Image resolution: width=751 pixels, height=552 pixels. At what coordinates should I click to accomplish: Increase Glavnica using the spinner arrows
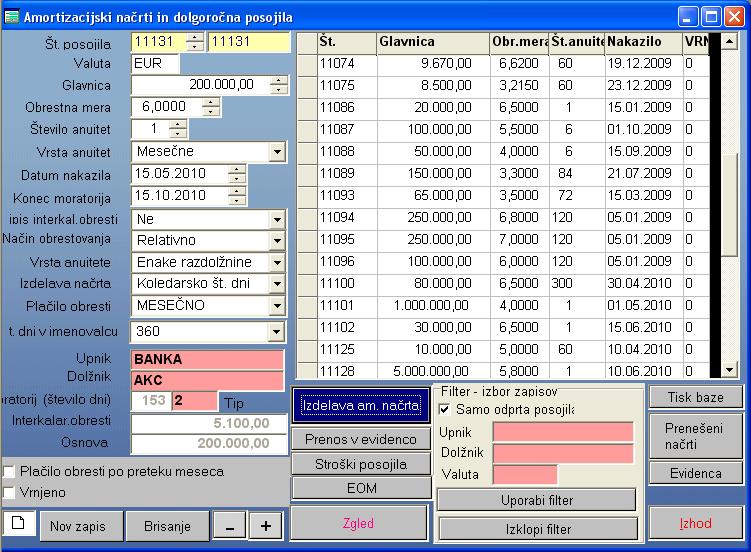click(x=278, y=81)
